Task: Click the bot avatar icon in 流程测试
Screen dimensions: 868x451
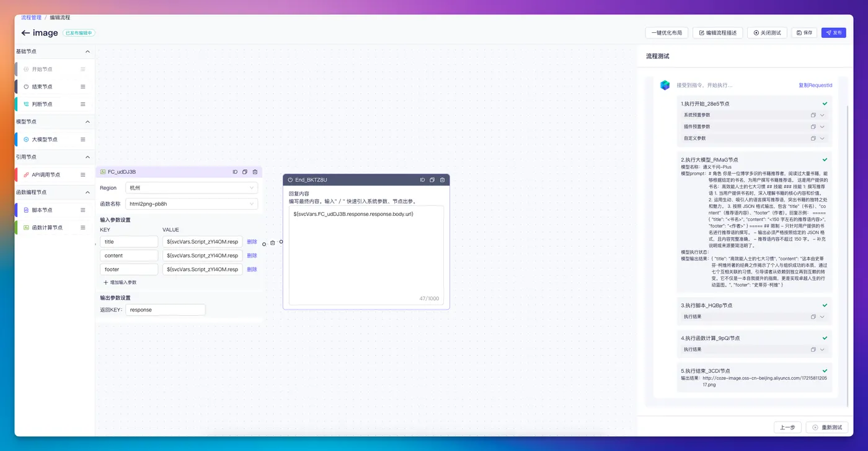Action: 665,85
